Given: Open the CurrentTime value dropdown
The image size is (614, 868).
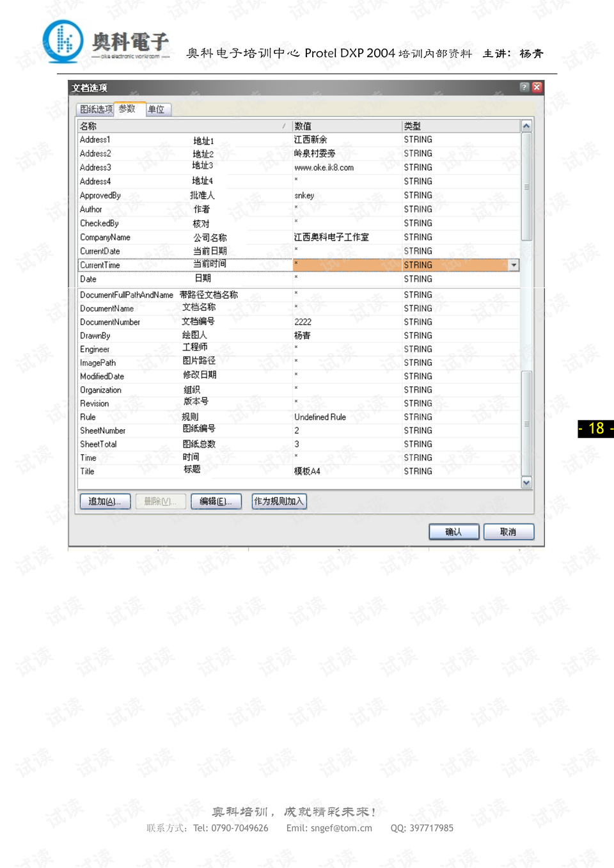Looking at the screenshot, I should click(514, 264).
